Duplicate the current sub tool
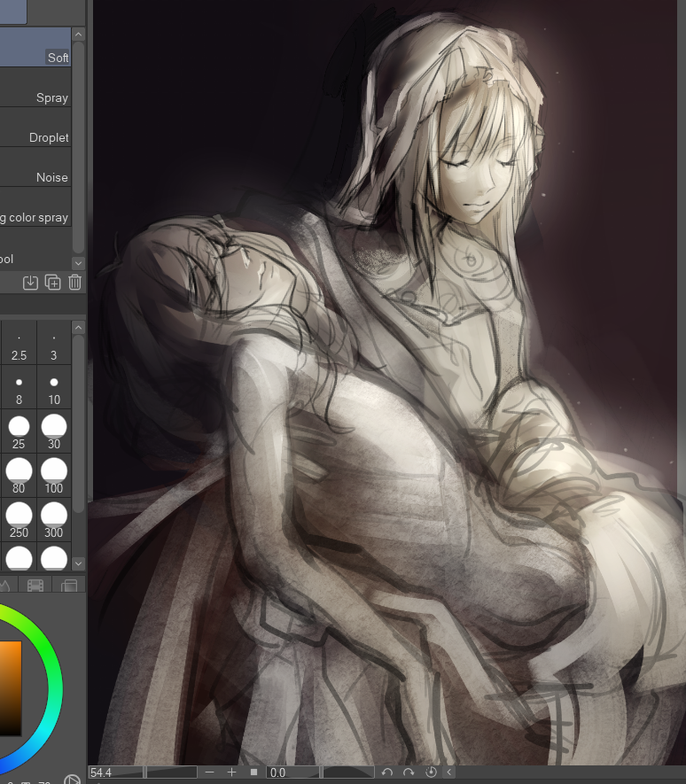Screen dimensions: 686x784 (x=52, y=283)
